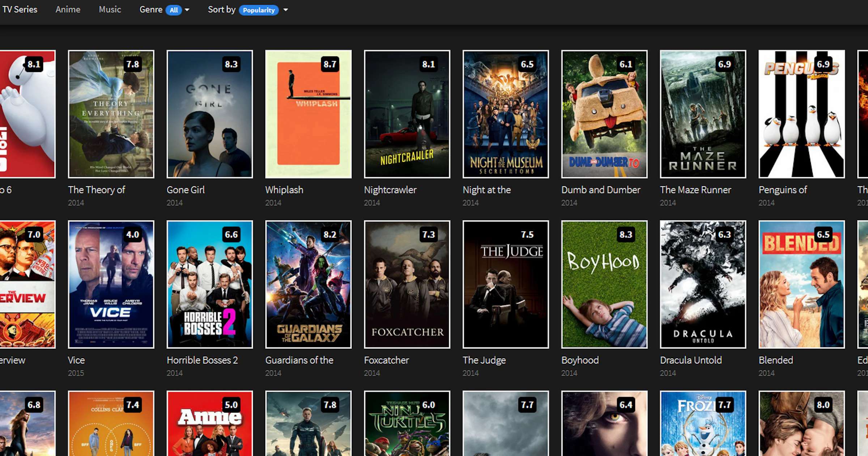Open the orange poster rated 7.4
Viewport: 868px width, 456px height.
click(111, 423)
